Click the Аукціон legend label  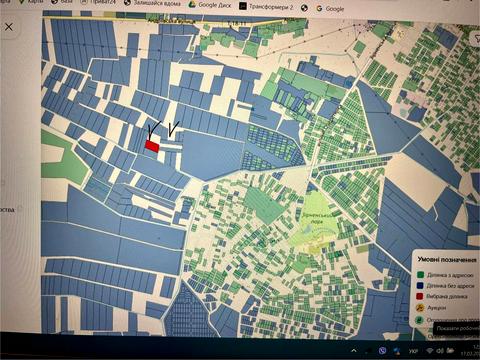click(x=437, y=308)
